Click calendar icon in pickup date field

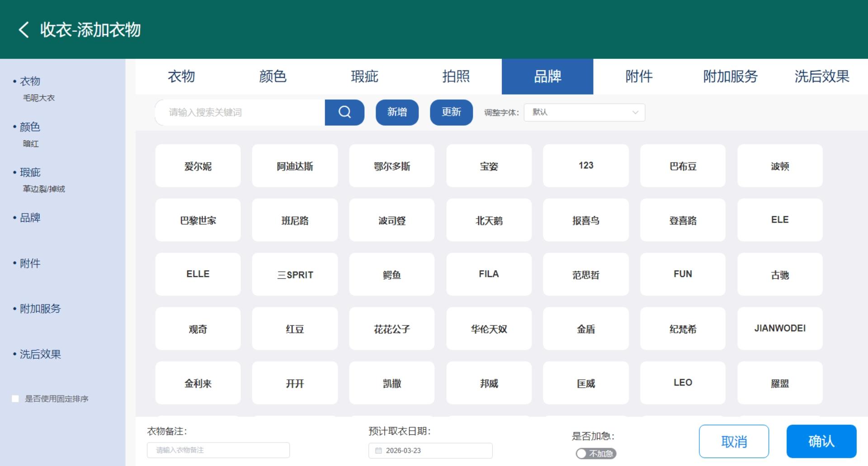[378, 451]
